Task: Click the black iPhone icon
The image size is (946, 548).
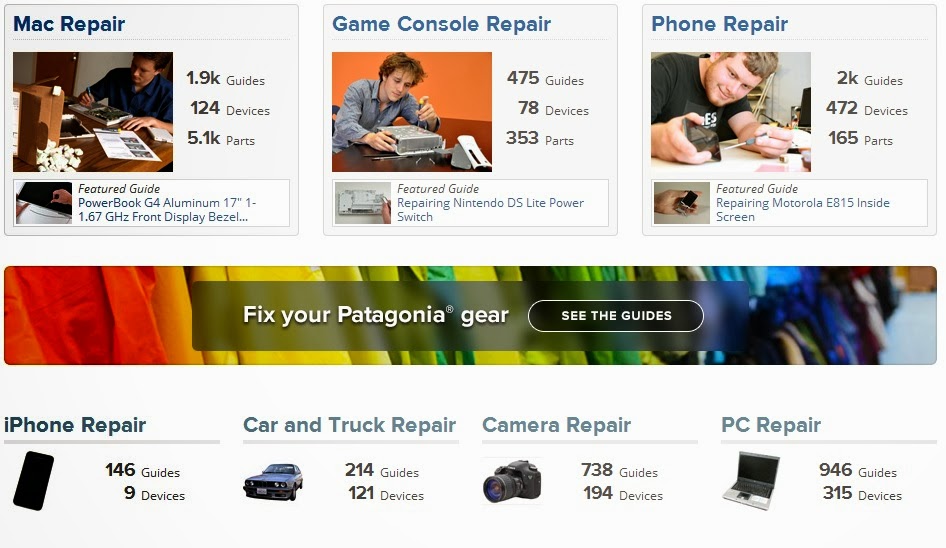Action: (x=33, y=481)
